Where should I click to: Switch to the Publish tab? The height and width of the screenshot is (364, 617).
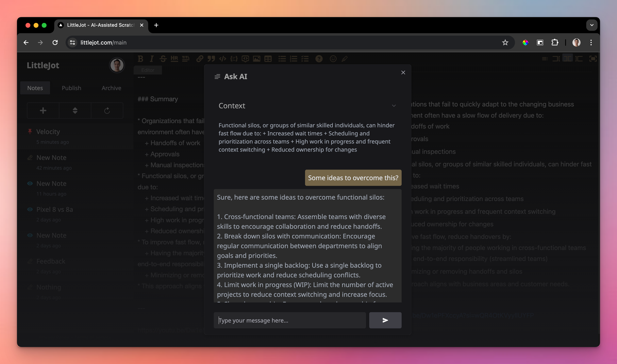(x=71, y=88)
